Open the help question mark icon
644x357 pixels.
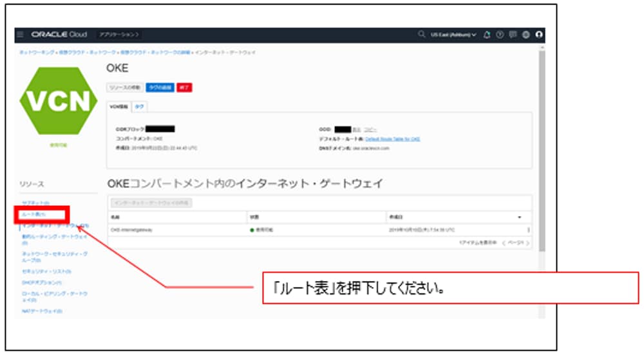coord(500,35)
